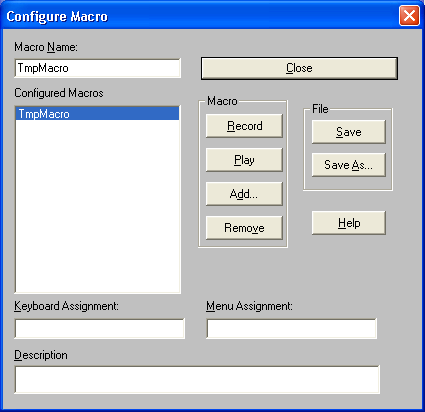
Task: Click the Menu Assignment label
Action: click(249, 306)
